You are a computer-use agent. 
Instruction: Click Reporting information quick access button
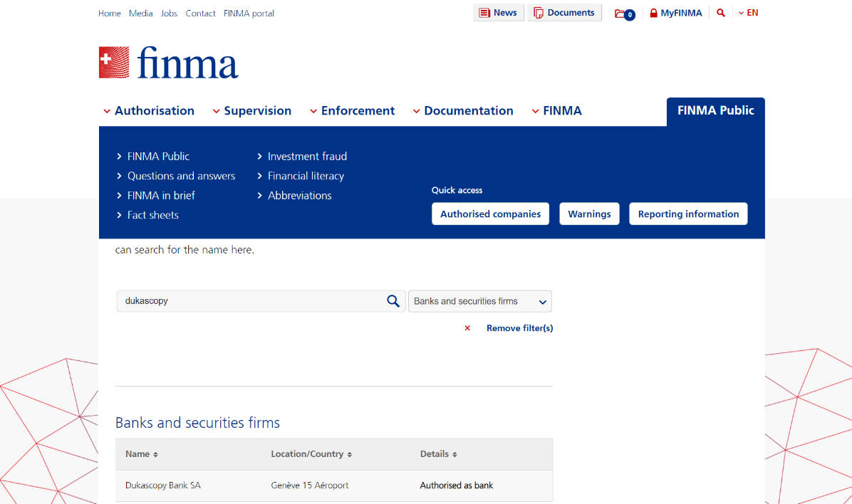click(688, 214)
